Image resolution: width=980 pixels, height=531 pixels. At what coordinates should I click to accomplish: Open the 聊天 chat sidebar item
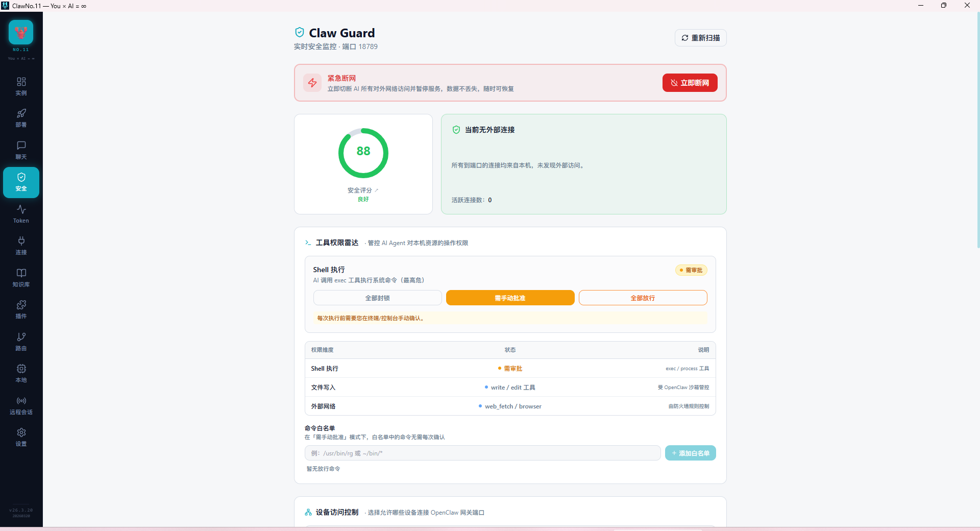[21, 150]
